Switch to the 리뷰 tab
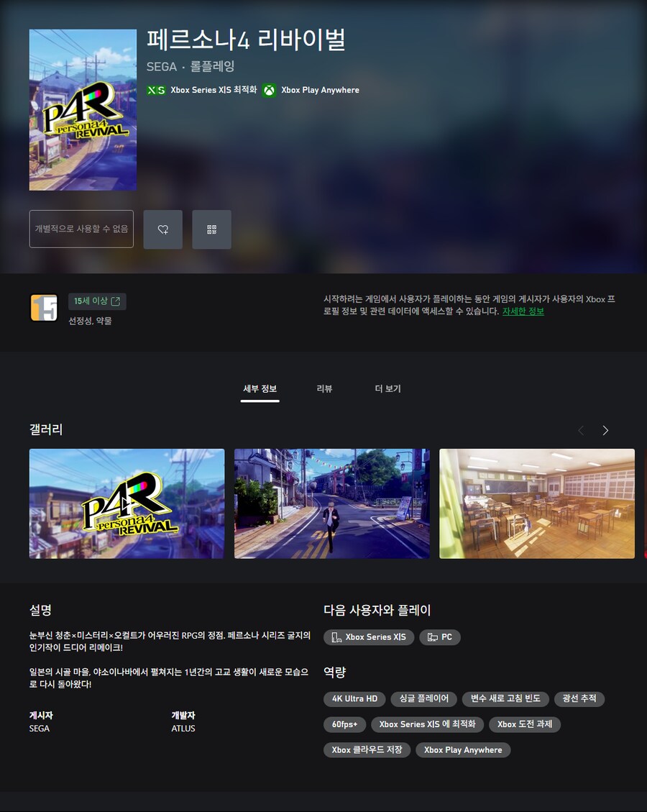The width and height of the screenshot is (647, 812). (x=324, y=389)
